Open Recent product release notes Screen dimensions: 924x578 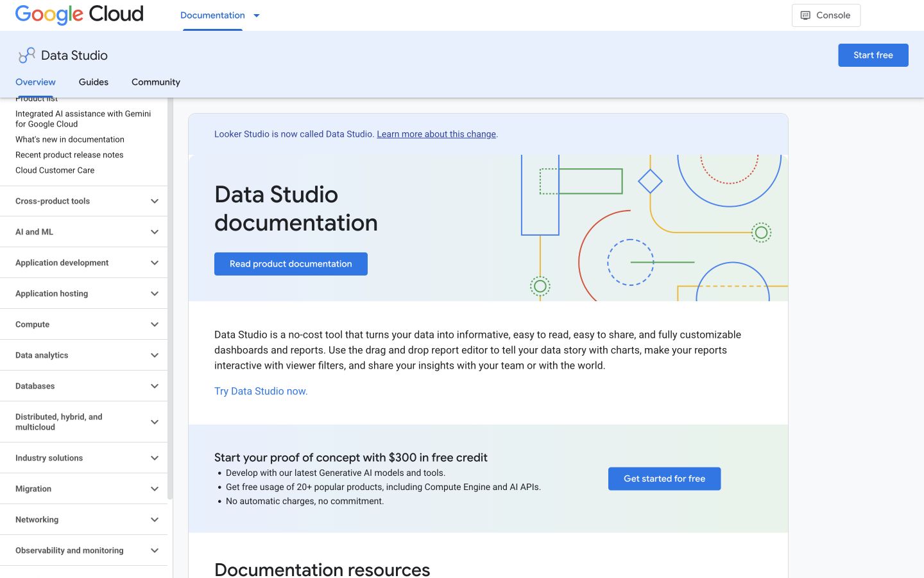[69, 155]
